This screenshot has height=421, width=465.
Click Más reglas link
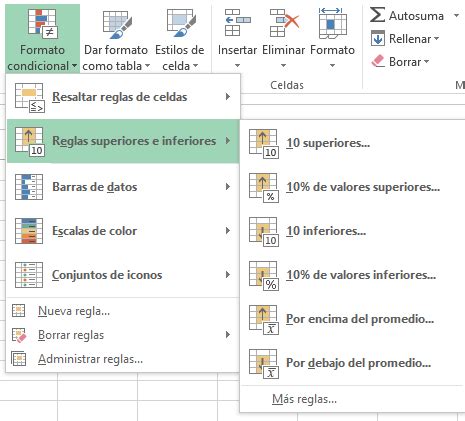tap(304, 399)
